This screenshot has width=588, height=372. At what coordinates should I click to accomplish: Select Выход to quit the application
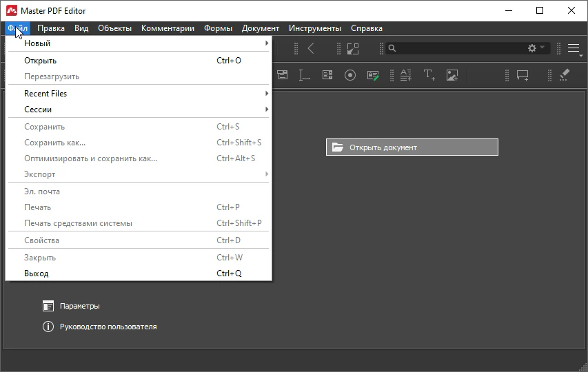coord(37,273)
